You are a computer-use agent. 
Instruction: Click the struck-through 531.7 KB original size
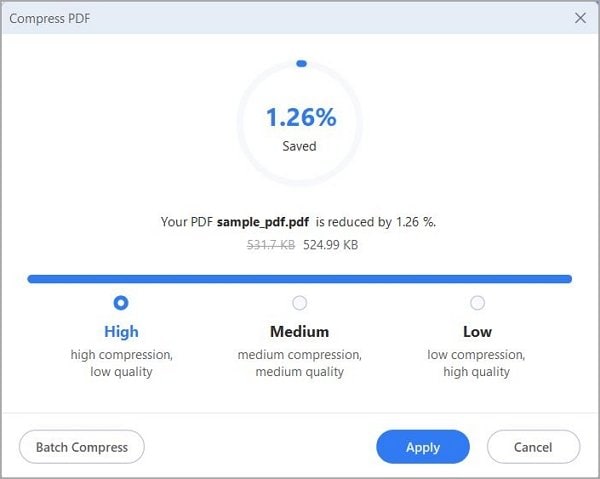[x=268, y=244]
